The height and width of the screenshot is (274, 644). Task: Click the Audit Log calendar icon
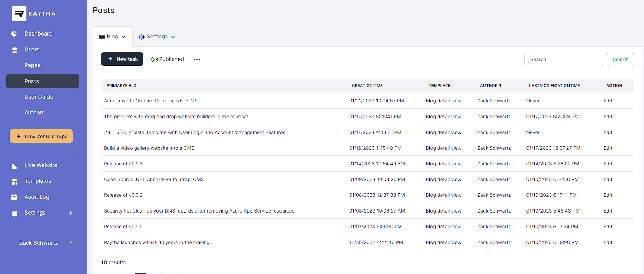pos(14,197)
